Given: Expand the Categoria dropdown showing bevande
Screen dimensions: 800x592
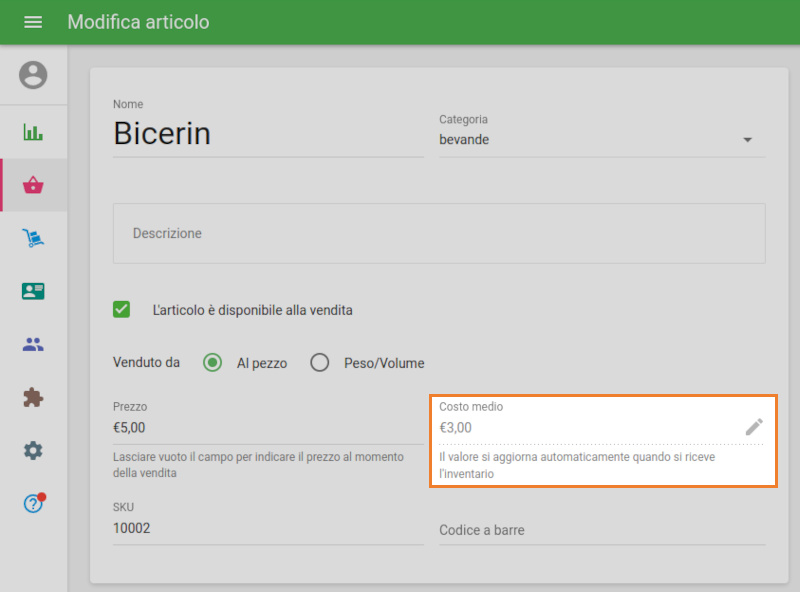Looking at the screenshot, I should coord(602,139).
